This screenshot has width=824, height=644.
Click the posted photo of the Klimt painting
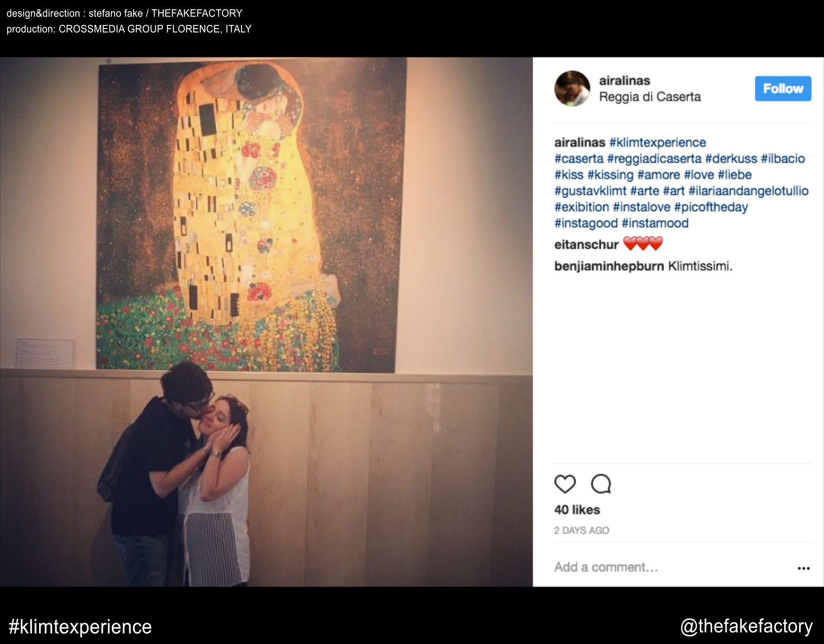pos(266,322)
